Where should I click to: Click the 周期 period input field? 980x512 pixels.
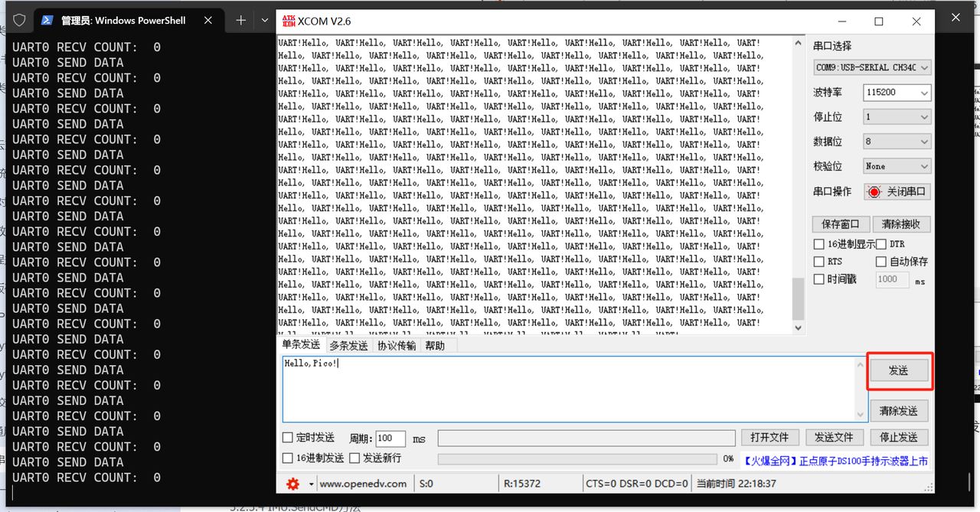tap(390, 439)
